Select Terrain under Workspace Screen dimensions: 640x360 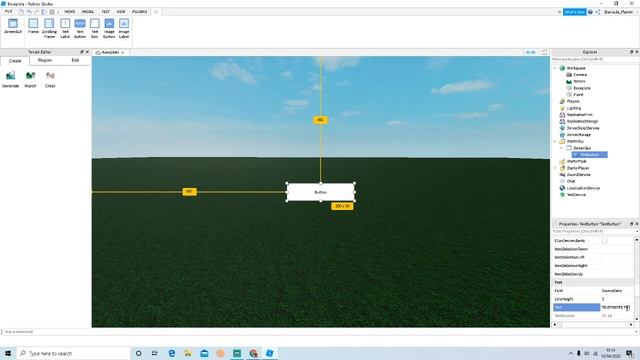(x=579, y=81)
